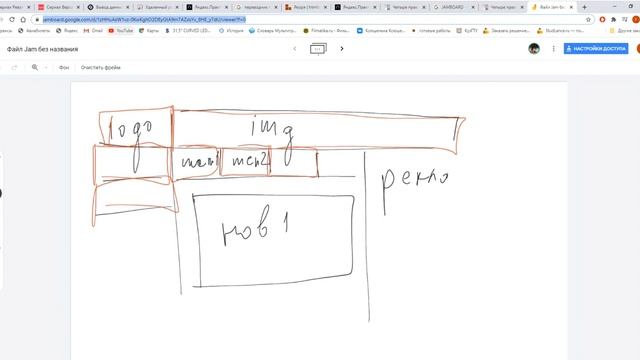This screenshot has height=360, width=640.
Task: Click the Фон background button
Action: click(x=64, y=67)
